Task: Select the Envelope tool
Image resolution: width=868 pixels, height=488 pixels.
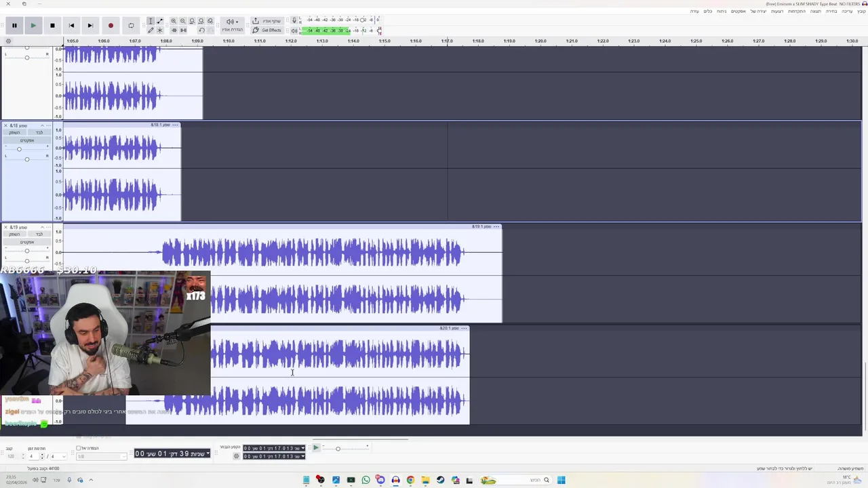Action: pos(160,21)
